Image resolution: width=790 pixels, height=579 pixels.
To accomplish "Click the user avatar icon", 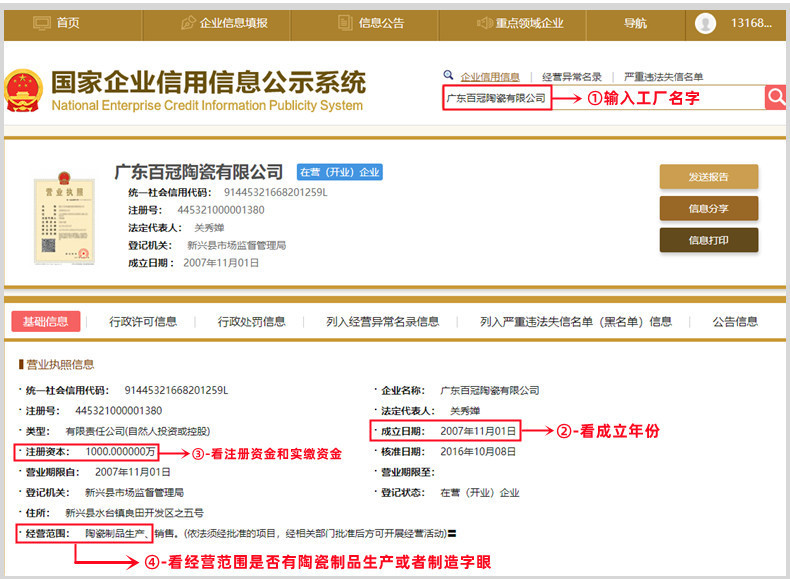I will [x=705, y=23].
